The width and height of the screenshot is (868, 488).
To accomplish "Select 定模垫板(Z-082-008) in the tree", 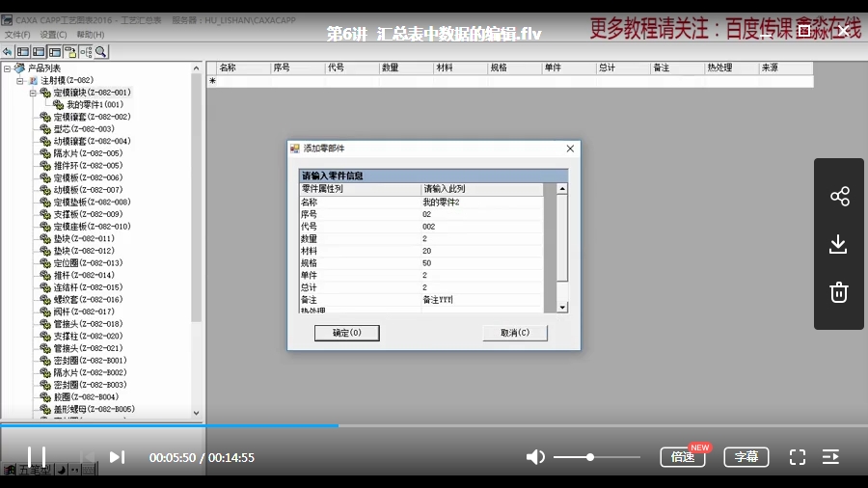I will pos(92,202).
